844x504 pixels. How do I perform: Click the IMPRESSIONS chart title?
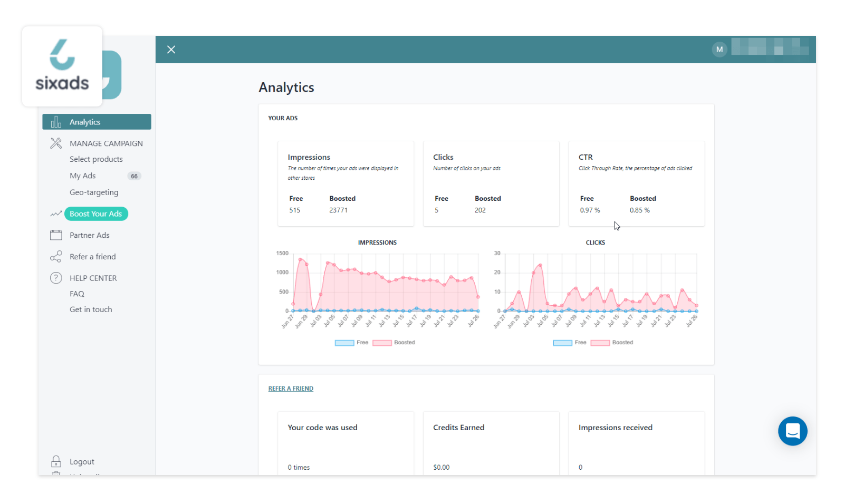tap(377, 243)
